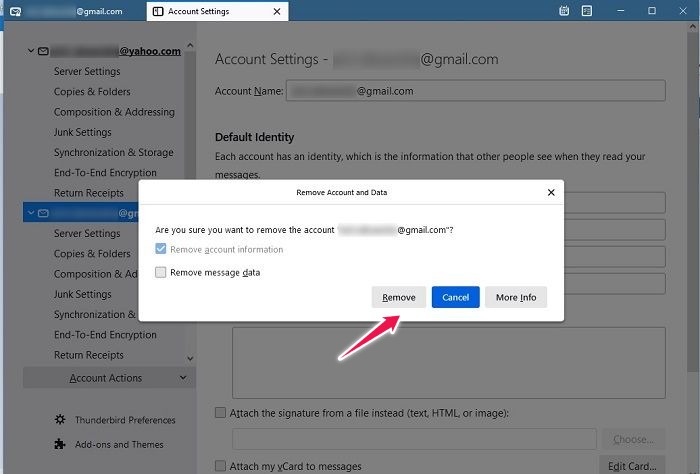The height and width of the screenshot is (474, 700).
Task: Click the Account Settings tab icon
Action: coord(158,12)
